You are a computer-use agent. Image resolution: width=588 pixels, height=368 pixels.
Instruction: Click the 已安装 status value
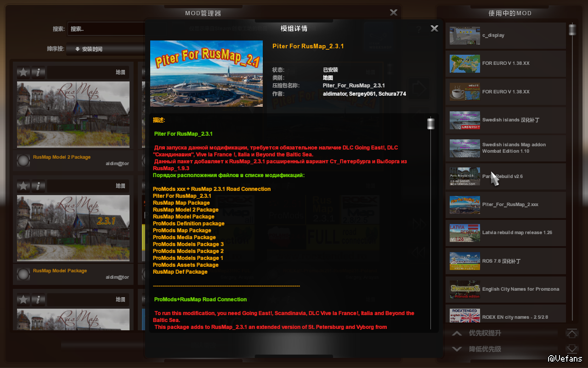point(330,70)
